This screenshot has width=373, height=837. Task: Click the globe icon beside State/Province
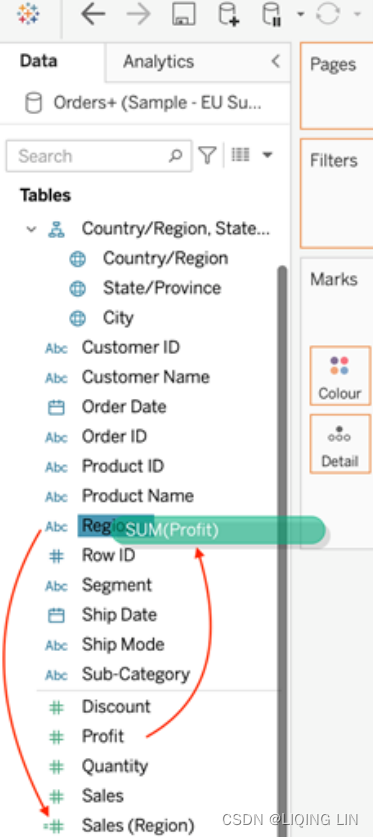[x=77, y=289]
